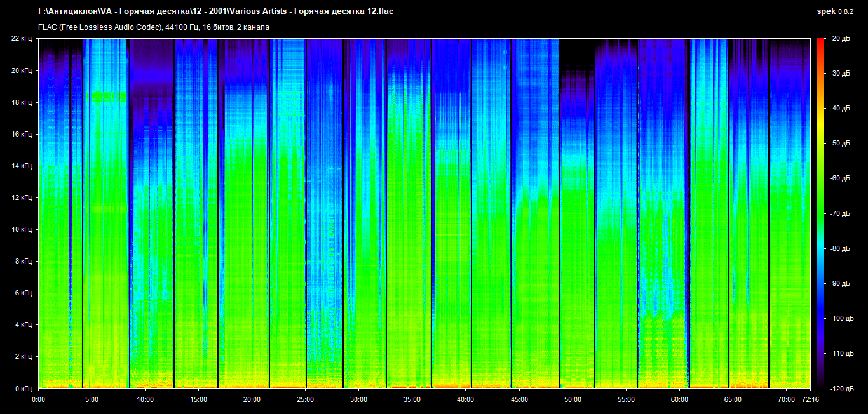Viewport: 868px width, 414px height.
Task: Click the -20 дБ scale label
Action: click(x=840, y=39)
